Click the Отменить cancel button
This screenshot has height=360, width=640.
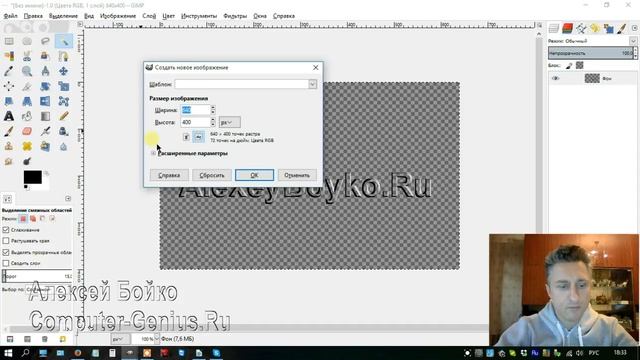click(x=297, y=175)
